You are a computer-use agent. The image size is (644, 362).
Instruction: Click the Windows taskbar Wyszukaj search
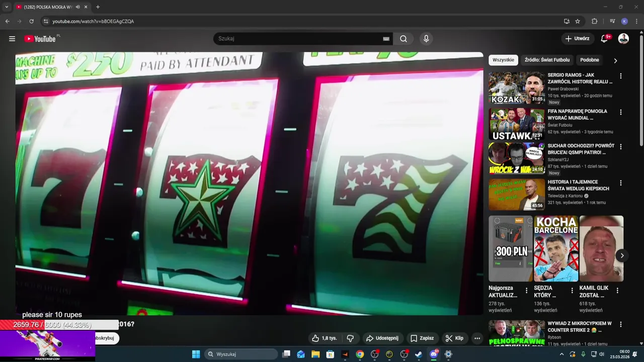pyautogui.click(x=241, y=354)
